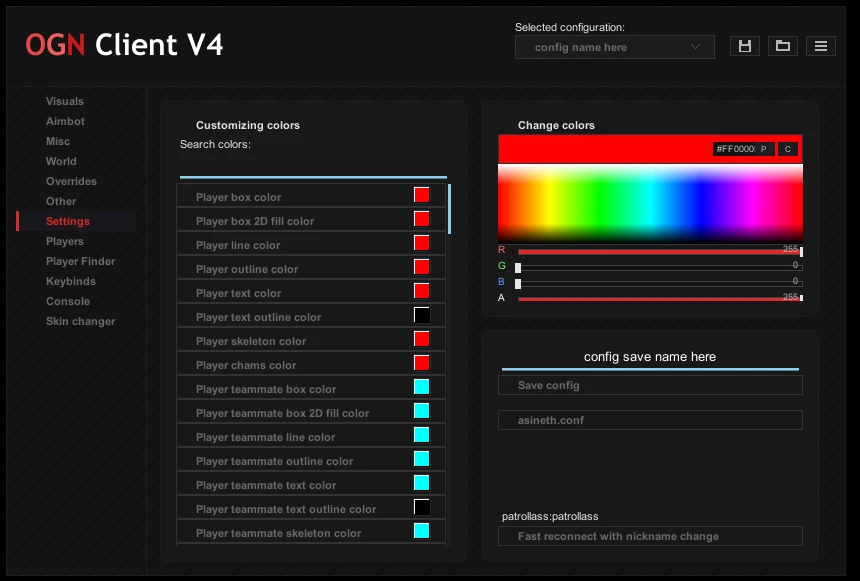Switch to the World section

click(61, 161)
